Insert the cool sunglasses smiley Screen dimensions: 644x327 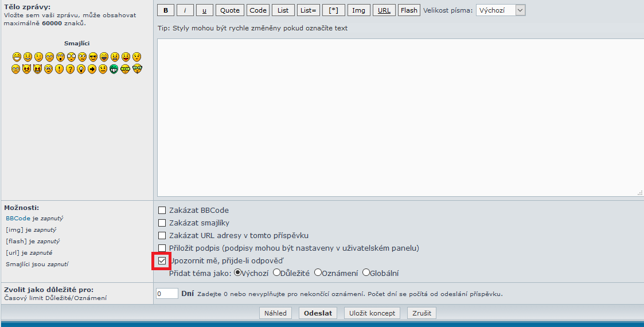[93, 57]
